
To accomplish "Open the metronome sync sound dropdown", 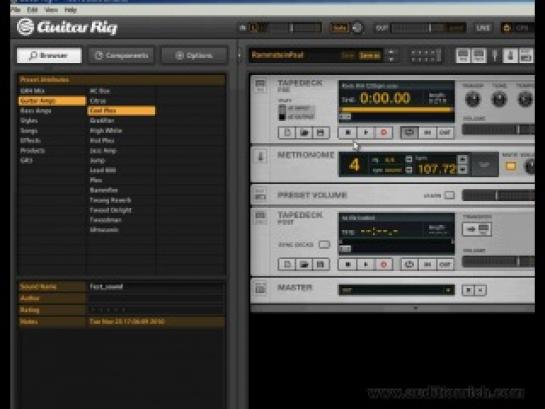I will click(x=409, y=170).
